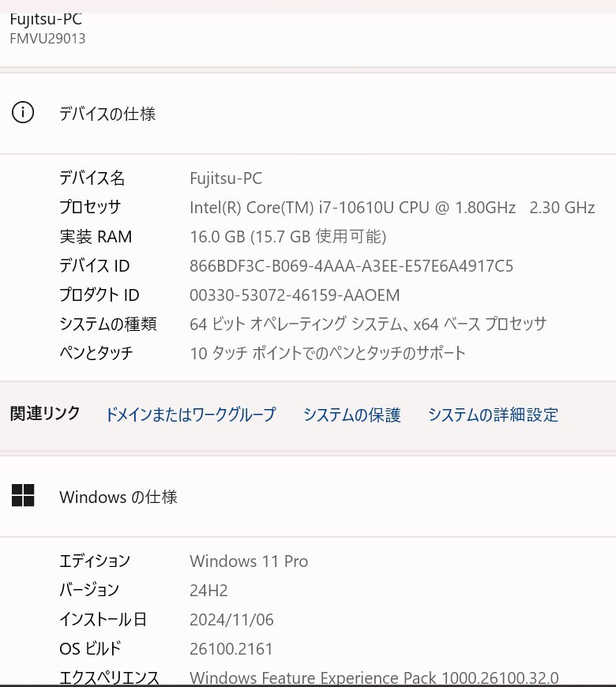Select the Windows 11 Pro edition value
616x687 pixels.
click(x=249, y=561)
